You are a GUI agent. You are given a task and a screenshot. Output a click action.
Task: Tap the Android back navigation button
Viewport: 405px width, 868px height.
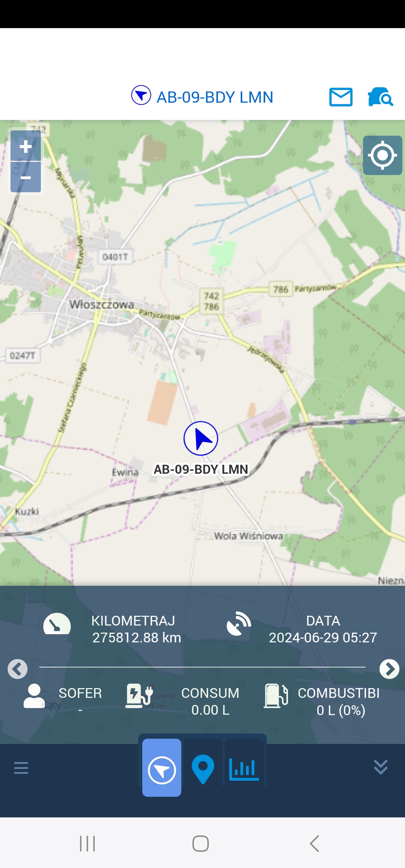(314, 844)
